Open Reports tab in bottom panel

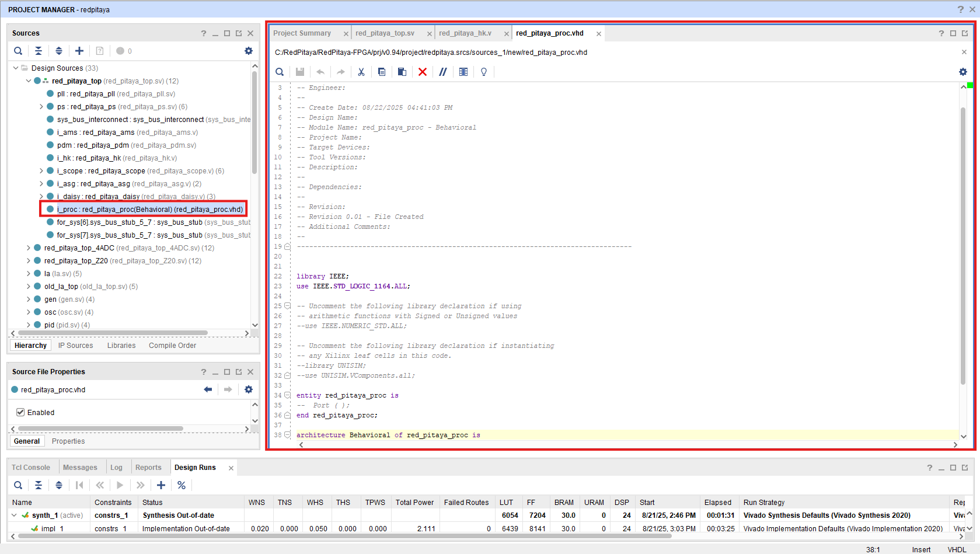(x=148, y=468)
